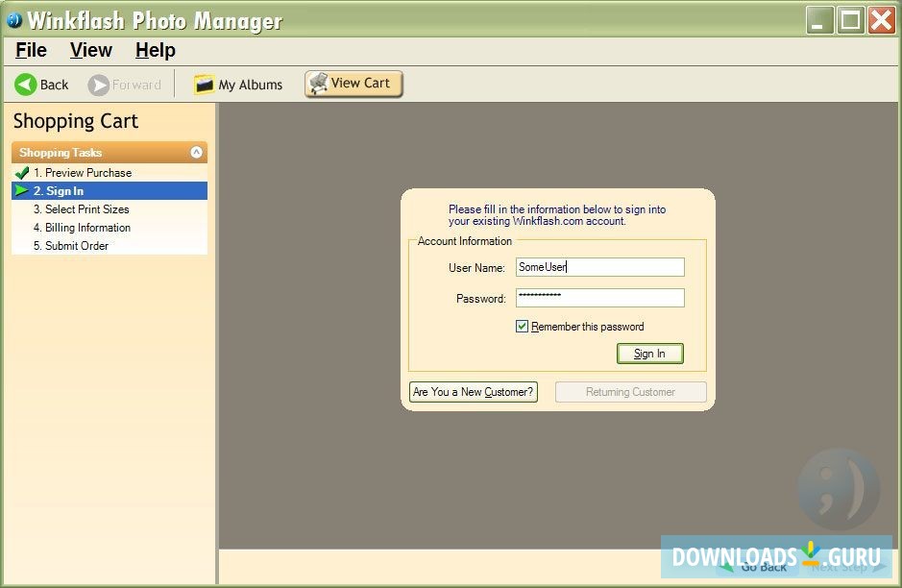Click the Winkflash app icon in title bar
Screen dimensions: 902x588
13,19
